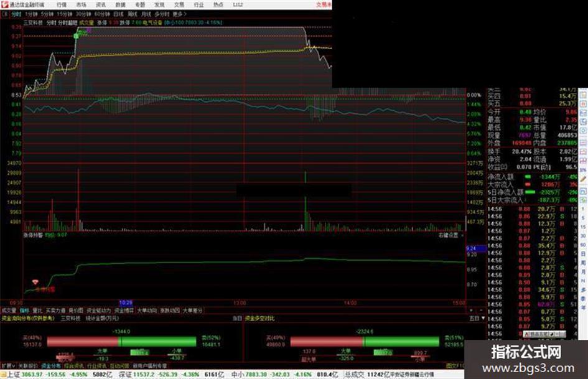Viewport: 588px width, 379px height.
Task: Open the 交易 menu in top bar
Action: (179, 4)
